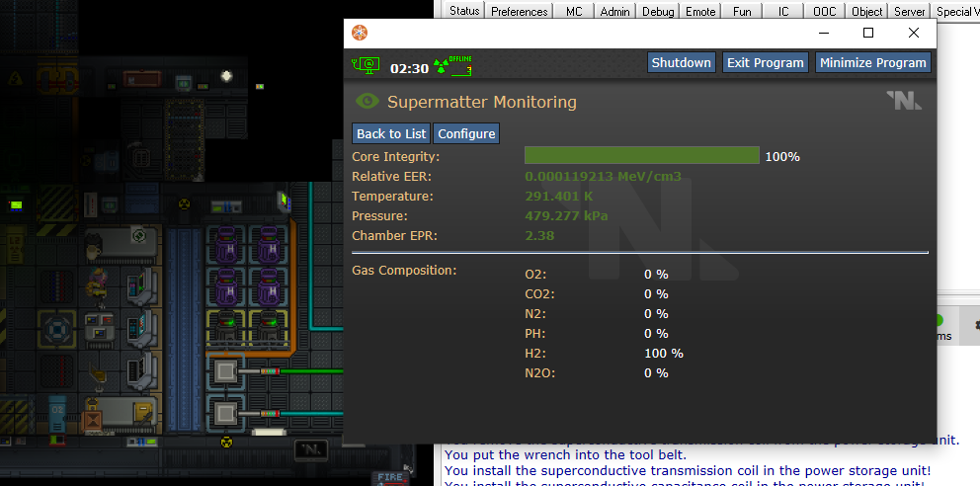Click the network connection status icon
Image resolution: width=980 pixels, height=486 pixels.
[366, 65]
